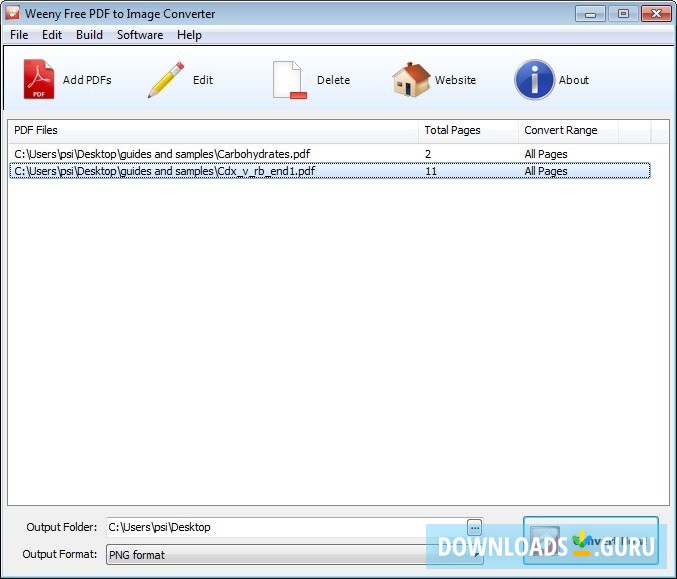Open the File menu

coord(19,35)
